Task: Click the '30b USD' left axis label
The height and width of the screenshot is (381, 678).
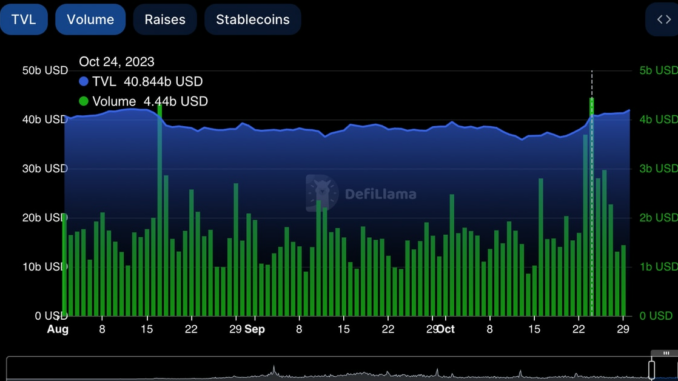Action: click(x=45, y=168)
